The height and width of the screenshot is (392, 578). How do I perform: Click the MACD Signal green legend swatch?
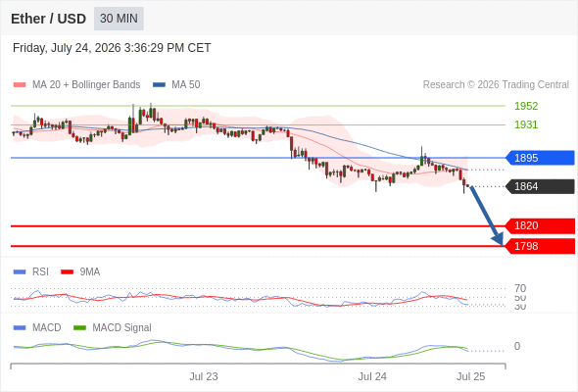pyautogui.click(x=79, y=327)
